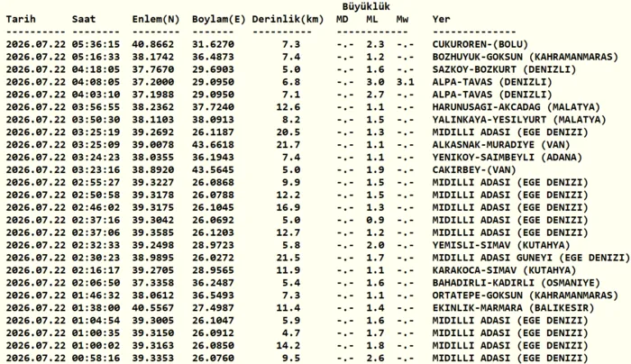Screen dimensions: 631x364
Task: Click the Derinlik(km) column header
Action: pos(288,19)
